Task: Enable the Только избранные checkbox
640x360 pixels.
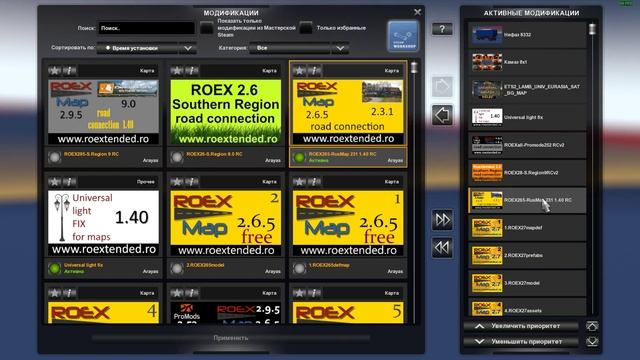Action: point(306,28)
